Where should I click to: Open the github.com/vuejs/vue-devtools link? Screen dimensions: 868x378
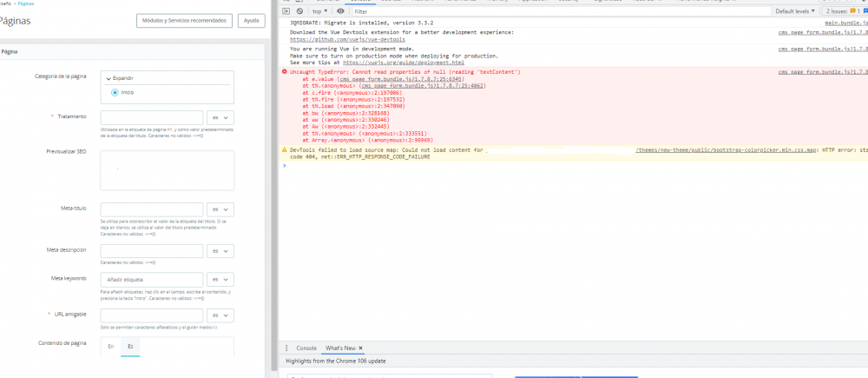(348, 39)
